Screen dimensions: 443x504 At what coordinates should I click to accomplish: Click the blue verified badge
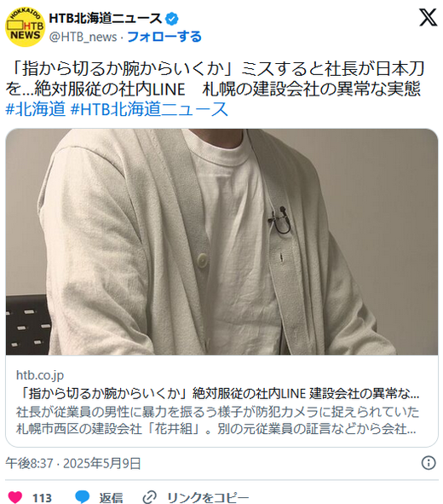point(172,19)
